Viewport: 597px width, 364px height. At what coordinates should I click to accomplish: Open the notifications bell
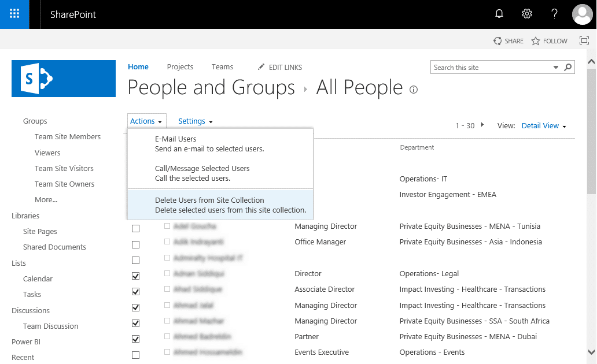pyautogui.click(x=499, y=13)
